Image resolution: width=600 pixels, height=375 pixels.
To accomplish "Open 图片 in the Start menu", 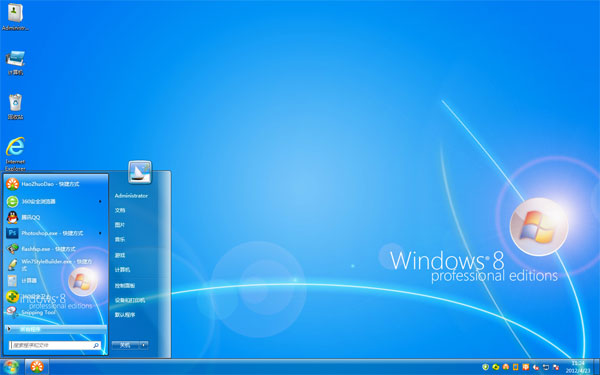I will point(120,225).
